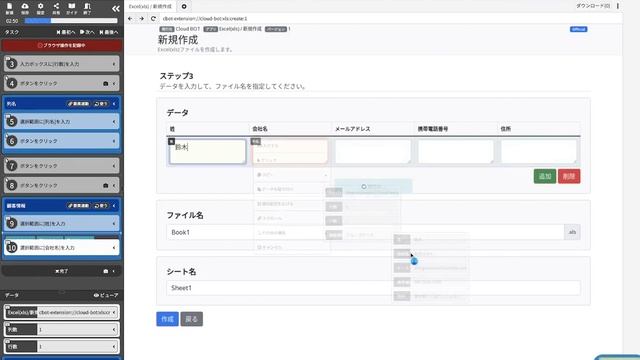
Task: Click the exit door icon (終了)
Action: [87, 8]
